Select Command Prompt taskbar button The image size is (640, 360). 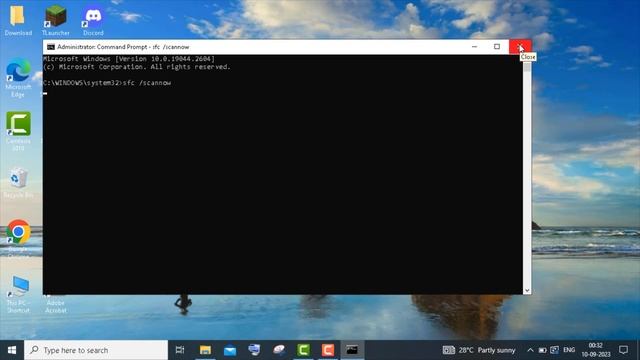352,350
